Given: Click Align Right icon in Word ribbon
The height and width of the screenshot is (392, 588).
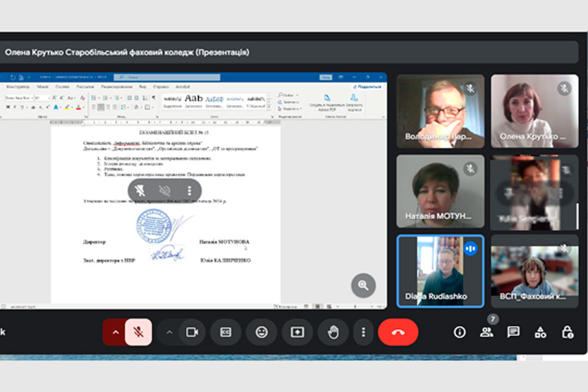Looking at the screenshot, I should [x=108, y=107].
